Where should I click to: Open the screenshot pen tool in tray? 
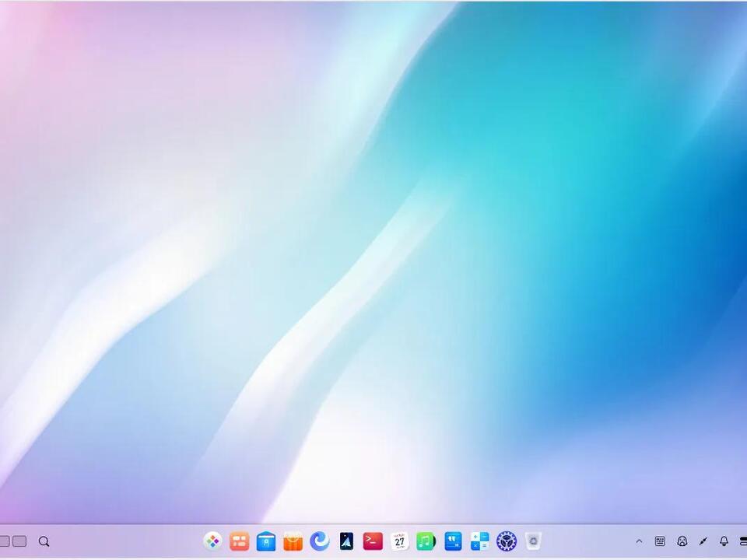click(703, 541)
